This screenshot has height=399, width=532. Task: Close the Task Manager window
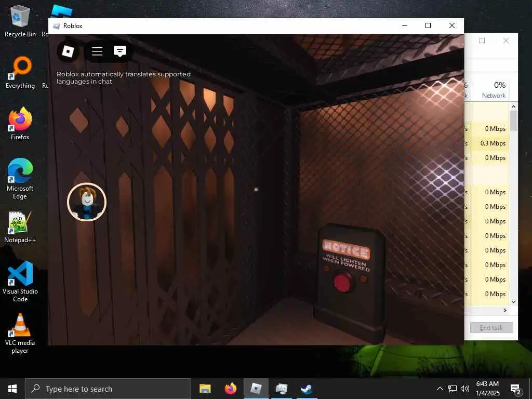pyautogui.click(x=506, y=41)
